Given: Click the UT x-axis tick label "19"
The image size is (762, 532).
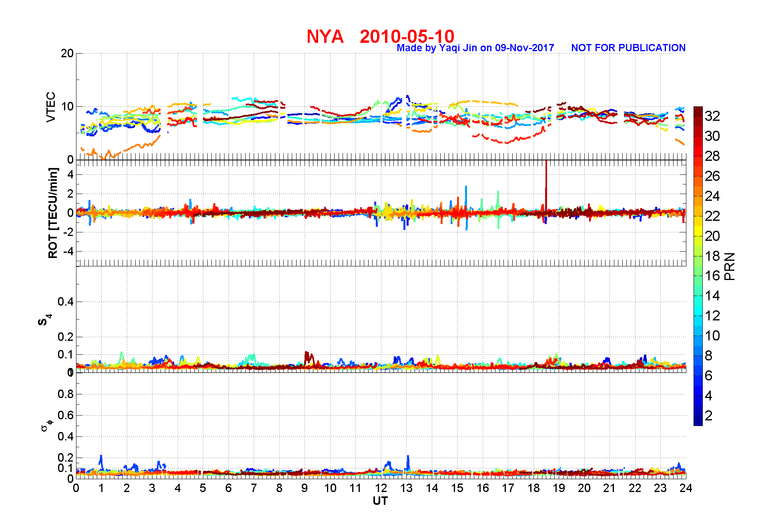Looking at the screenshot, I should tap(559, 488).
